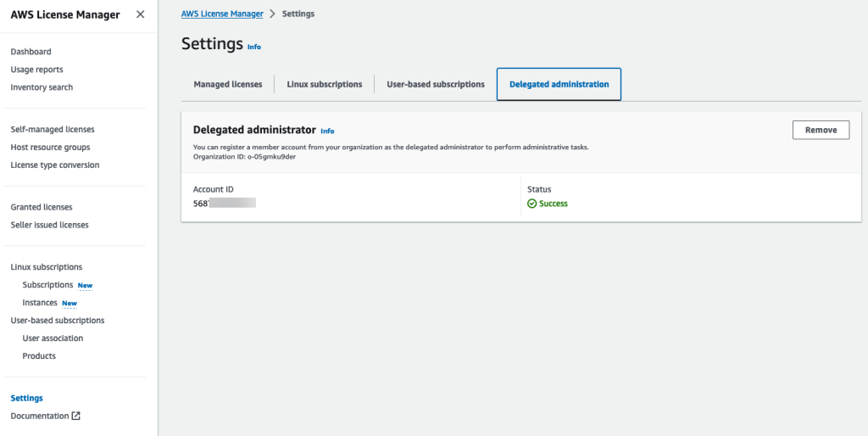The image size is (868, 436).
Task: Click the green Success checkmark icon
Action: coord(532,204)
